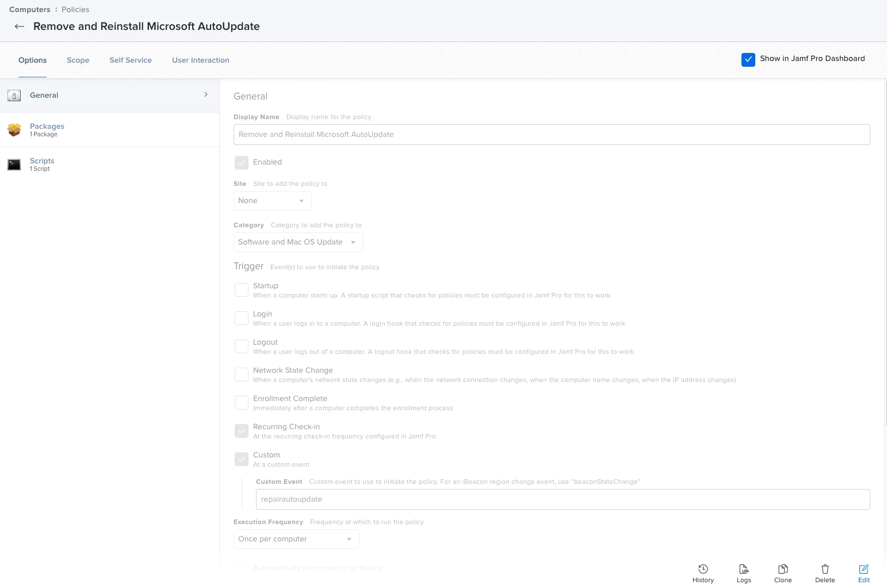This screenshot has height=588, width=887.
Task: Open the Policies breadcrumb link
Action: 75,10
